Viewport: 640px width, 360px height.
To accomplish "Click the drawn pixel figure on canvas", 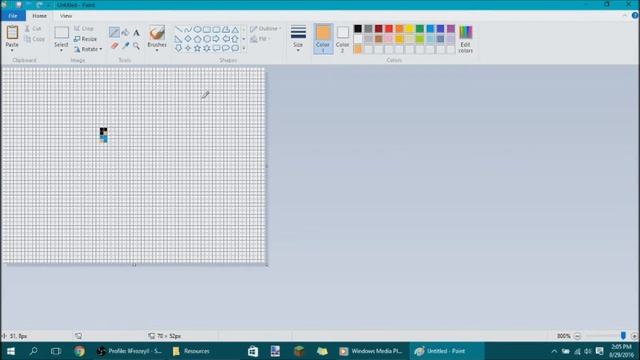I will coord(104,135).
